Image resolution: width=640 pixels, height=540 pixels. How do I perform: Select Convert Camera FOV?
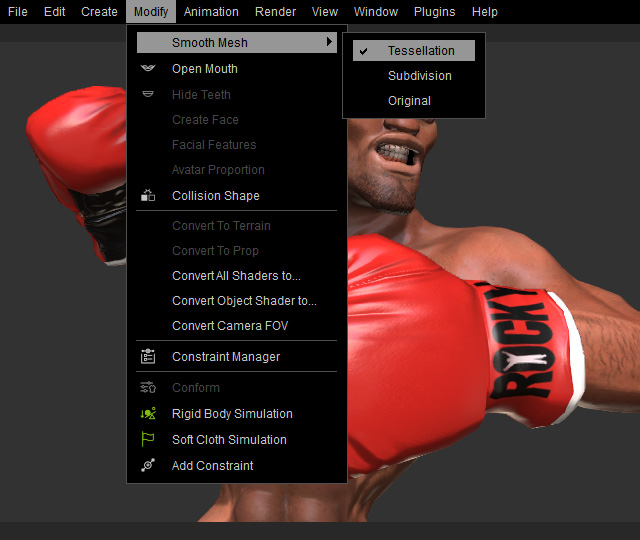[x=230, y=326]
